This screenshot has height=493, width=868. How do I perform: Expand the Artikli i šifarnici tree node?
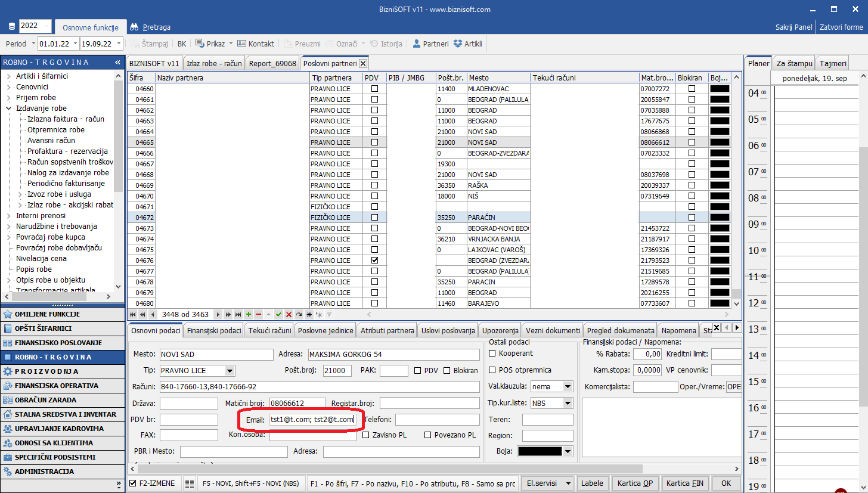click(8, 76)
